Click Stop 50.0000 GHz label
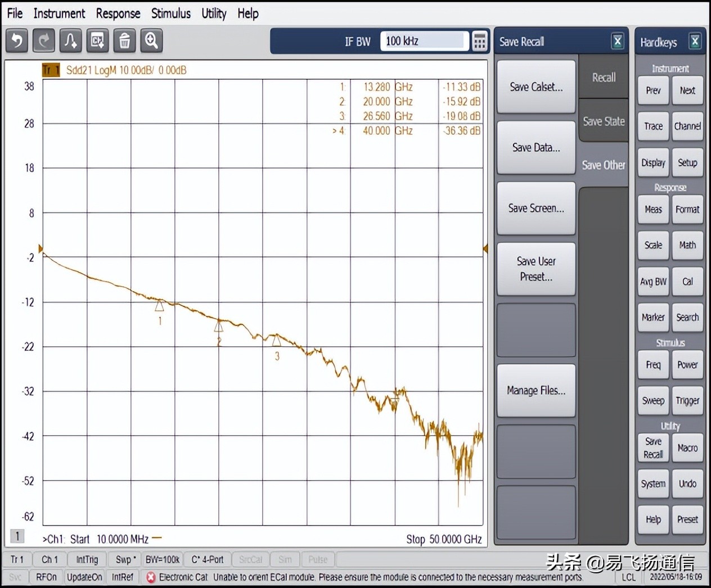711x588 pixels. [x=444, y=539]
